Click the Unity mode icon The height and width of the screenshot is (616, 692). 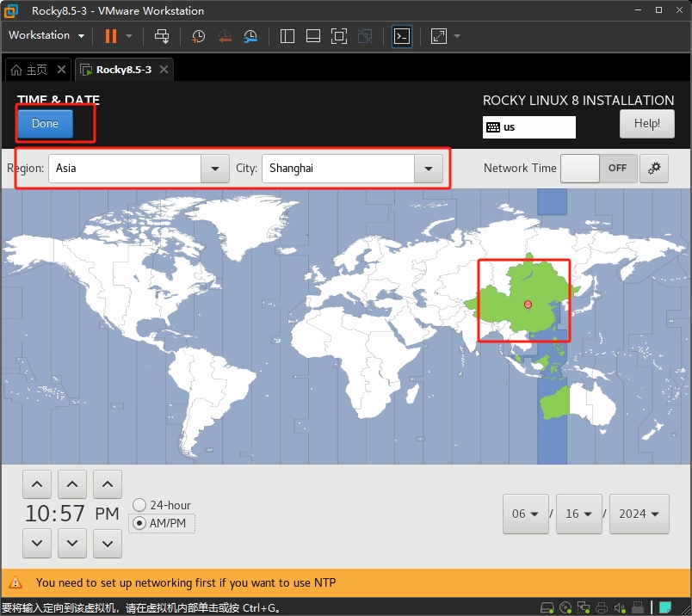[365, 36]
